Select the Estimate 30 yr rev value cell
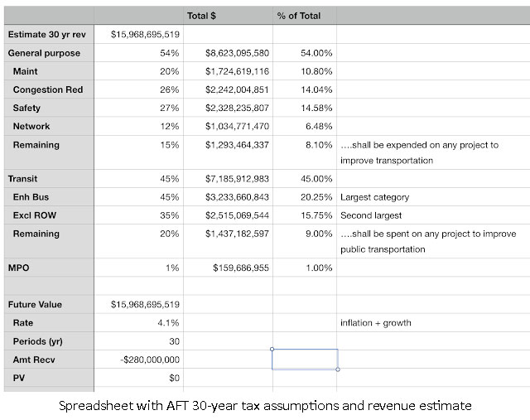Screen dimensions: 530x420 (138, 34)
